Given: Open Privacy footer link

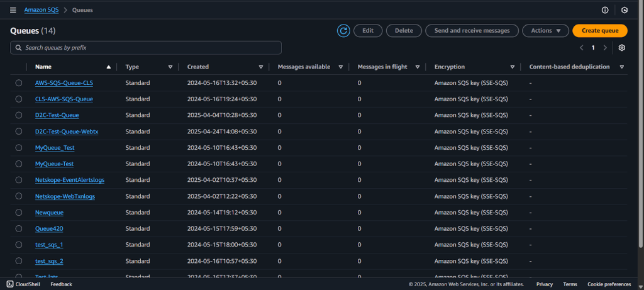Looking at the screenshot, I should coord(545,284).
